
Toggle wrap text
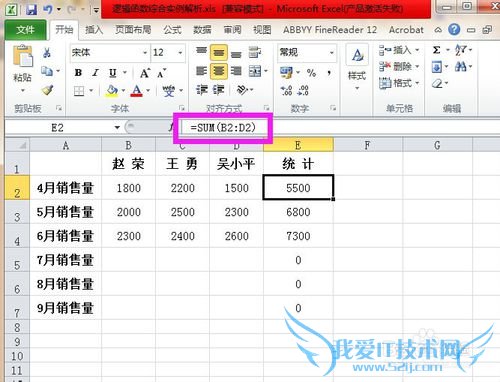255,52
